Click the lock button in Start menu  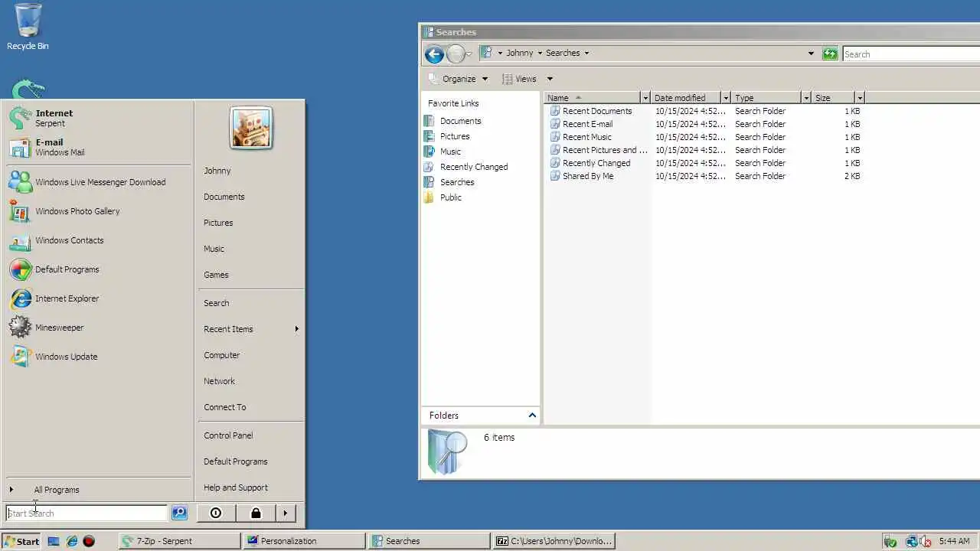click(256, 514)
